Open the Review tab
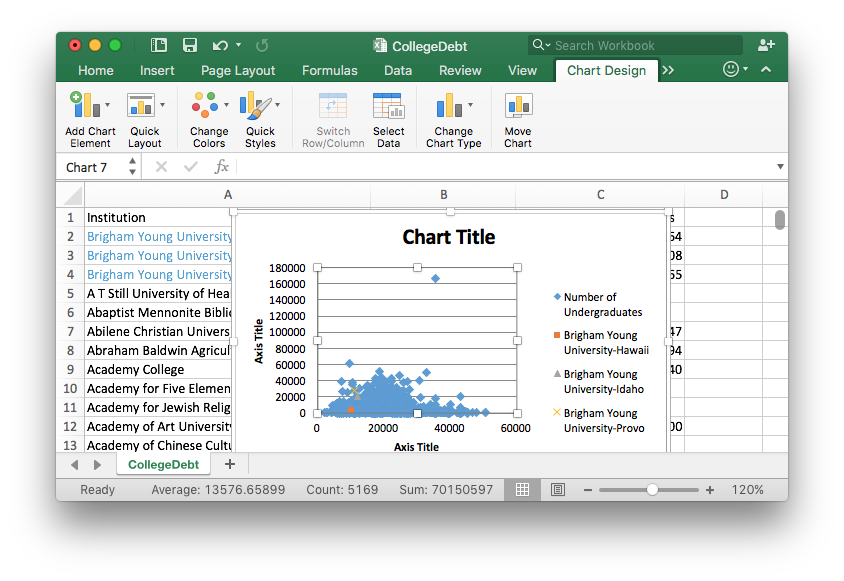The height and width of the screenshot is (581, 844). [x=460, y=71]
